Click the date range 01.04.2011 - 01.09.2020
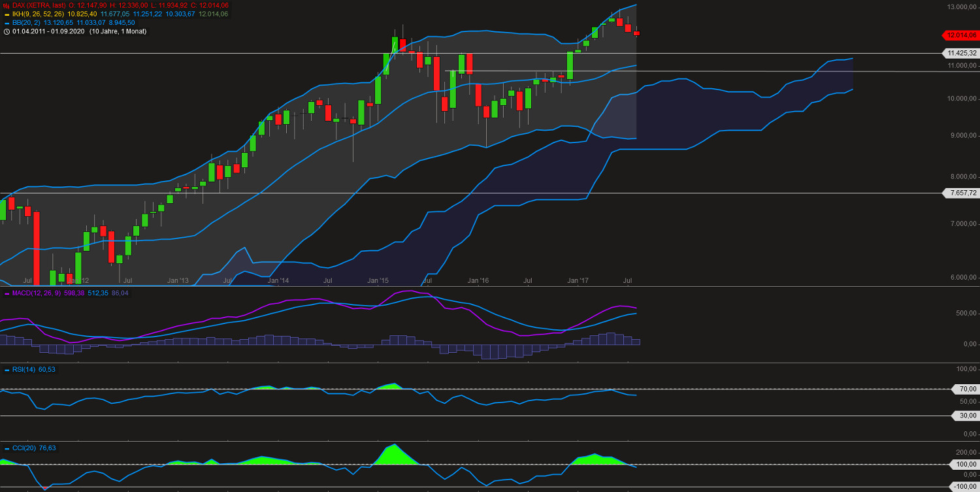Screen dimensions: 980x492 (48, 31)
